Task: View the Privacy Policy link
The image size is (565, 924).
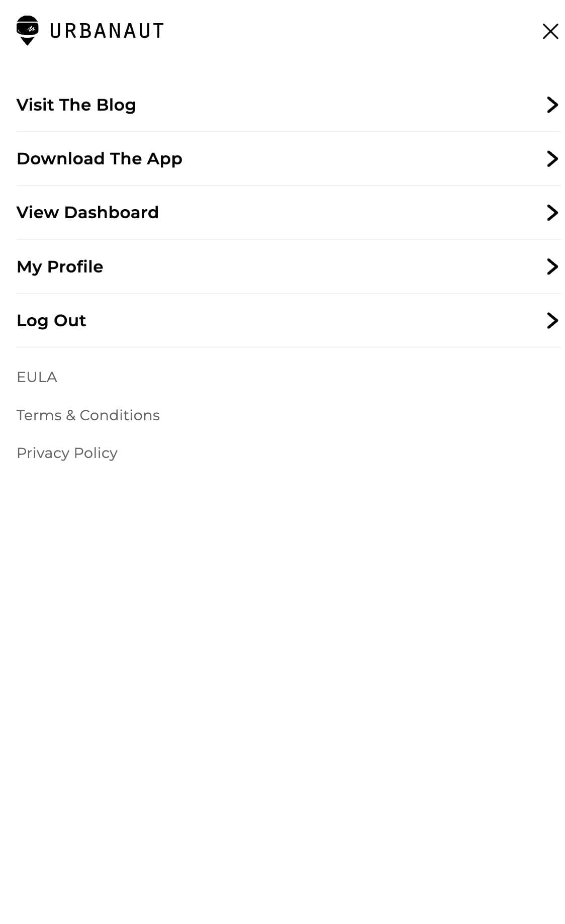Action: [67, 453]
